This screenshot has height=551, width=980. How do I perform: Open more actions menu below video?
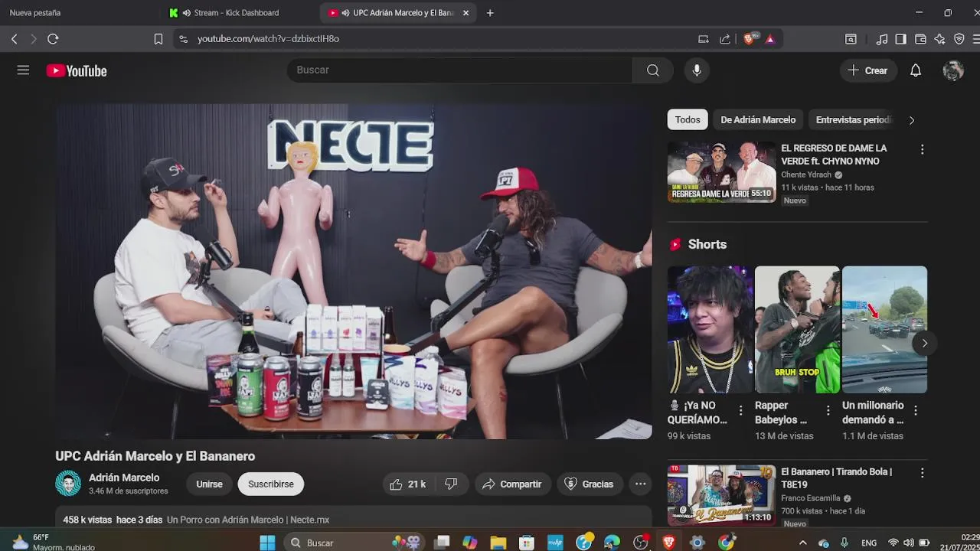(641, 484)
